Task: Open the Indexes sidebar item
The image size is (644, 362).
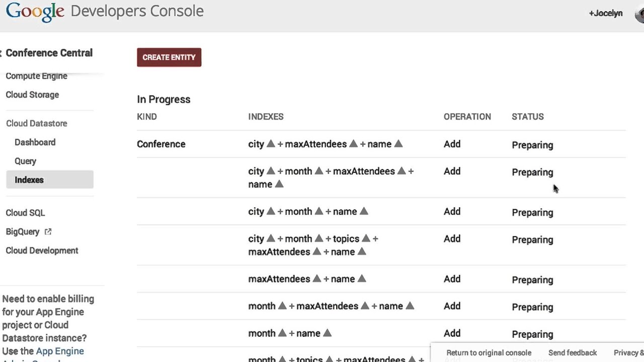Action: pyautogui.click(x=29, y=180)
